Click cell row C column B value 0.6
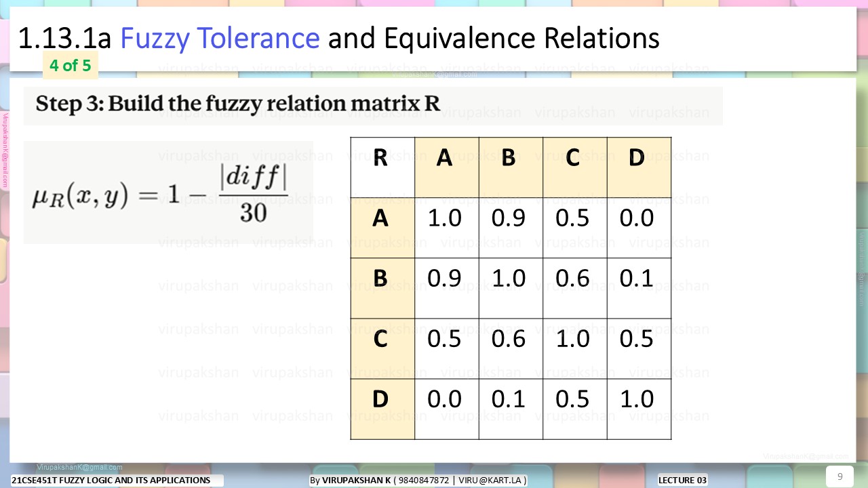Viewport: 868px width, 488px height. coord(511,348)
